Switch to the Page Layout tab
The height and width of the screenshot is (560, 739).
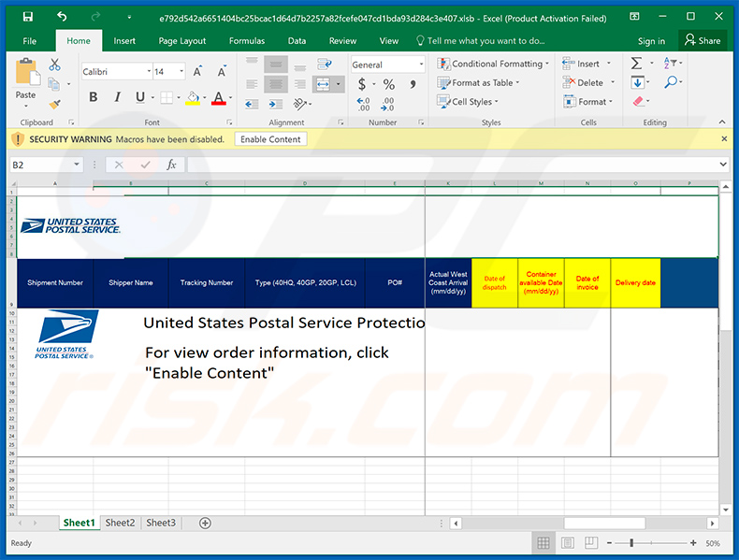point(181,41)
